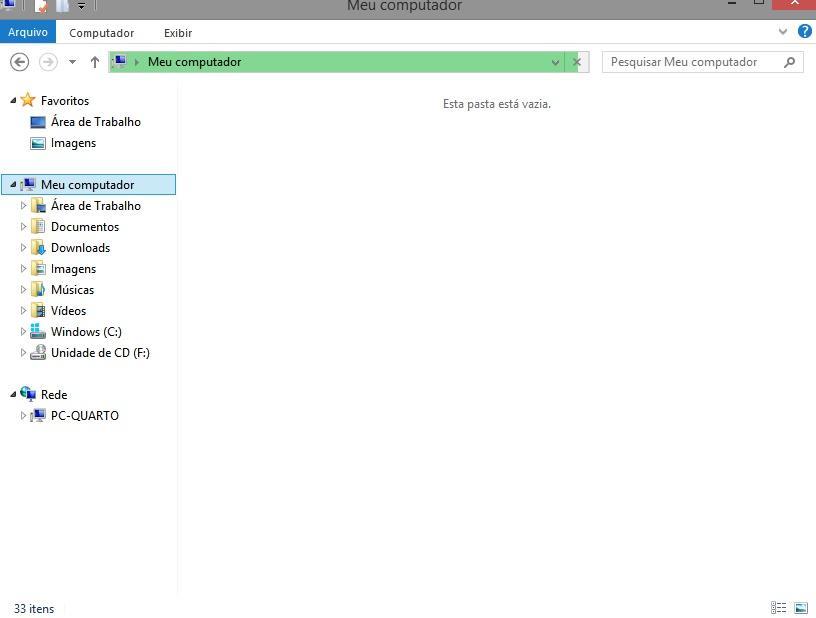816x618 pixels.
Task: Expand Área de Trabalho under Meu computador
Action: 23,205
